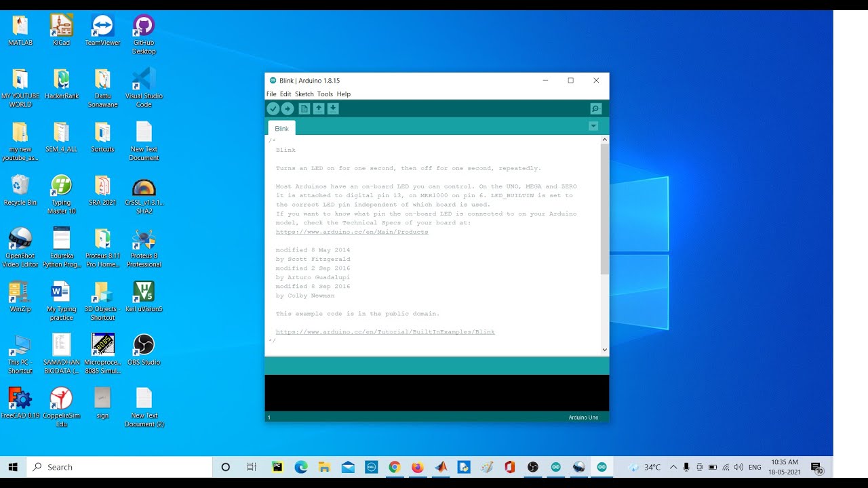The height and width of the screenshot is (488, 868).
Task: Open the volume control in system tray
Action: click(738, 467)
